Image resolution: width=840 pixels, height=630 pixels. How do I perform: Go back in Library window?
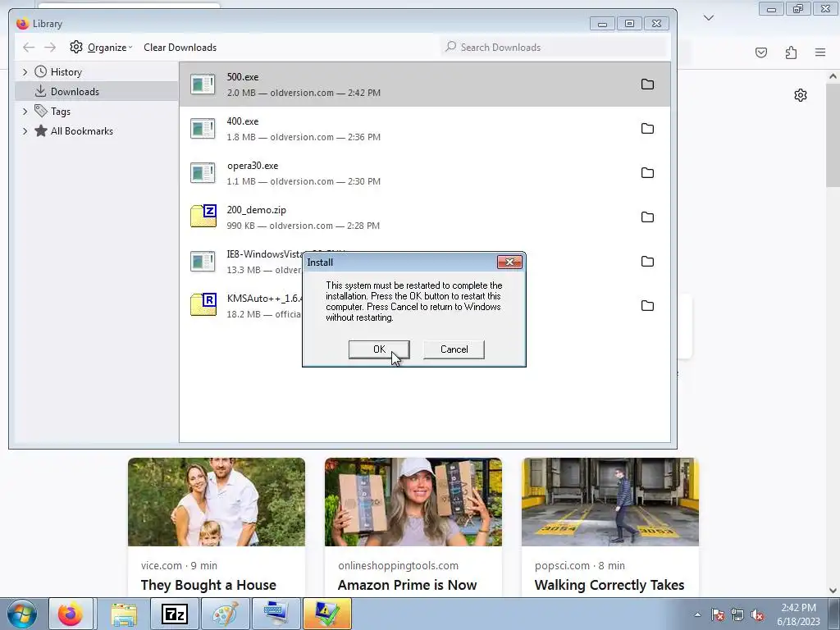click(x=29, y=47)
